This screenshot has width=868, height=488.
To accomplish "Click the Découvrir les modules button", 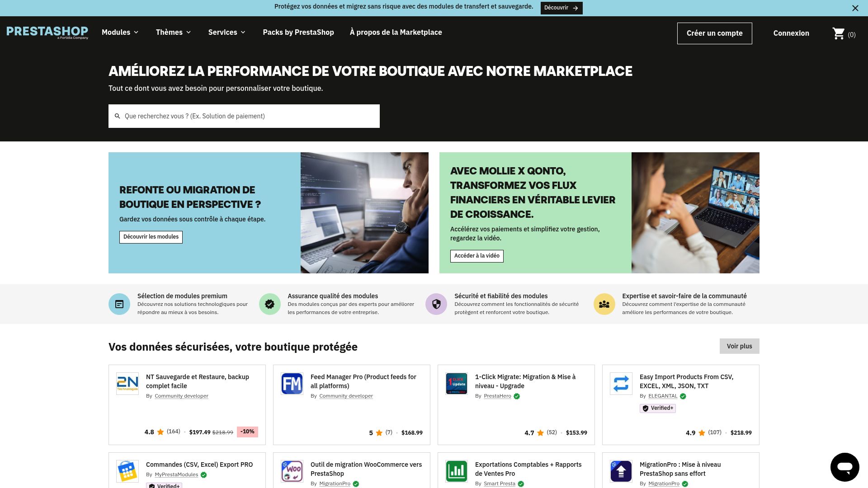I will coord(151,237).
